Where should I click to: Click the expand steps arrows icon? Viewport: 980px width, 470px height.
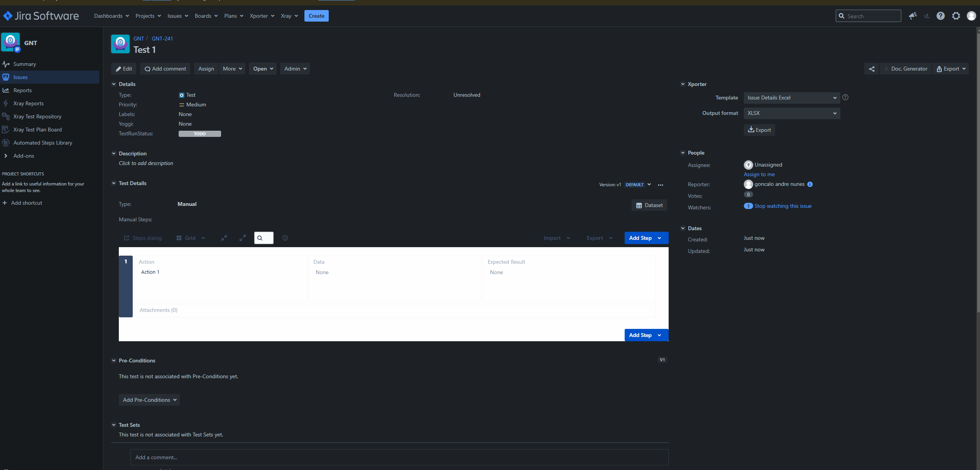tap(243, 238)
